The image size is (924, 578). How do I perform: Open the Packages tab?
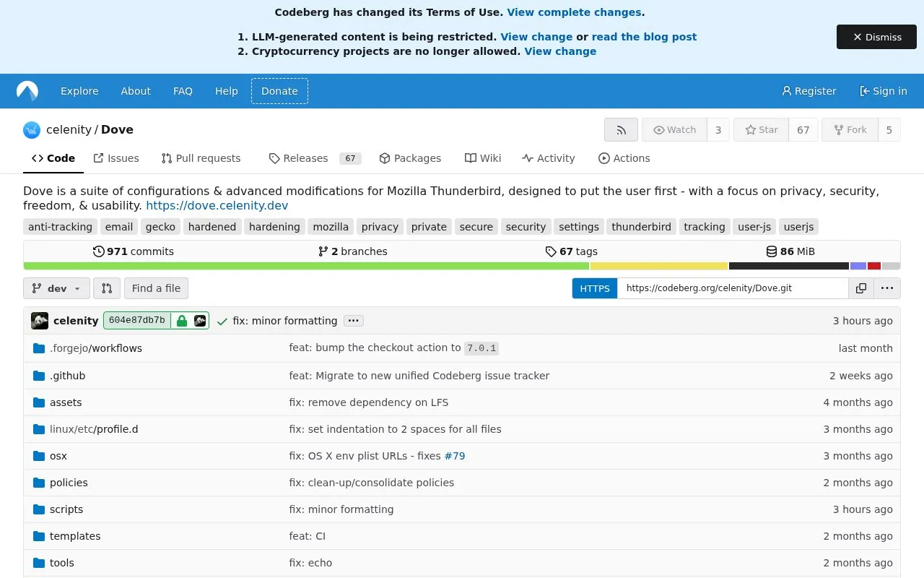(x=410, y=158)
